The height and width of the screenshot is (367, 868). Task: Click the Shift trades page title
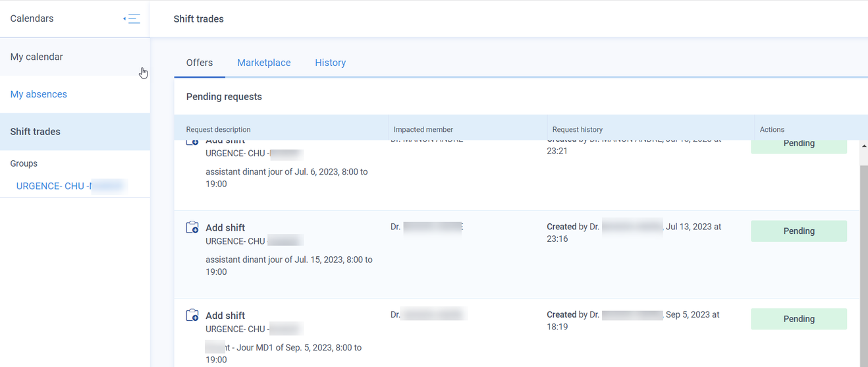[198, 19]
